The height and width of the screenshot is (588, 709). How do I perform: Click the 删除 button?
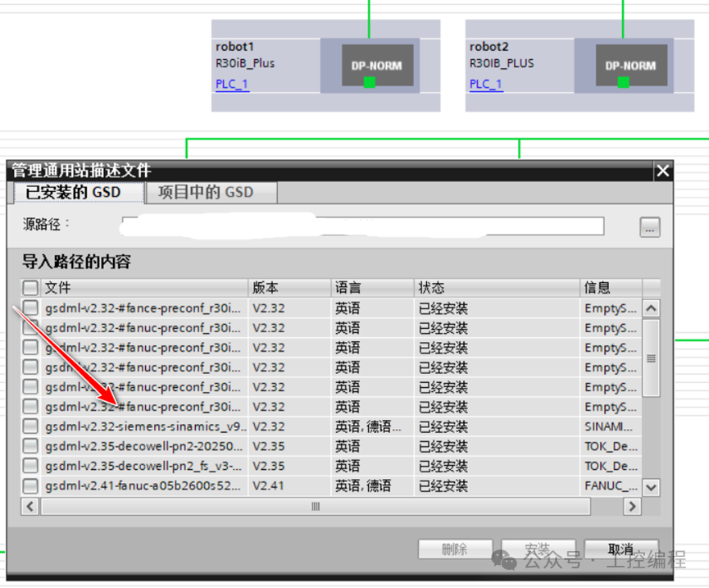(x=455, y=549)
